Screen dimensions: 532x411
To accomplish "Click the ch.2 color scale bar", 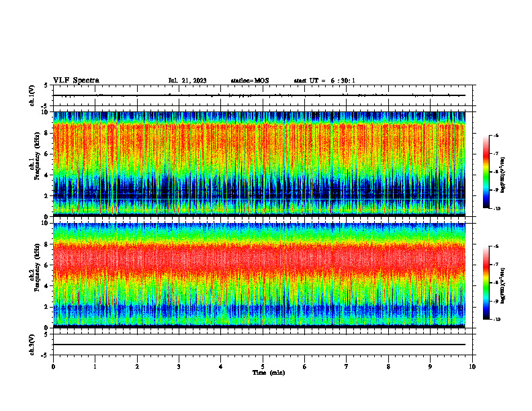I will [x=486, y=283].
